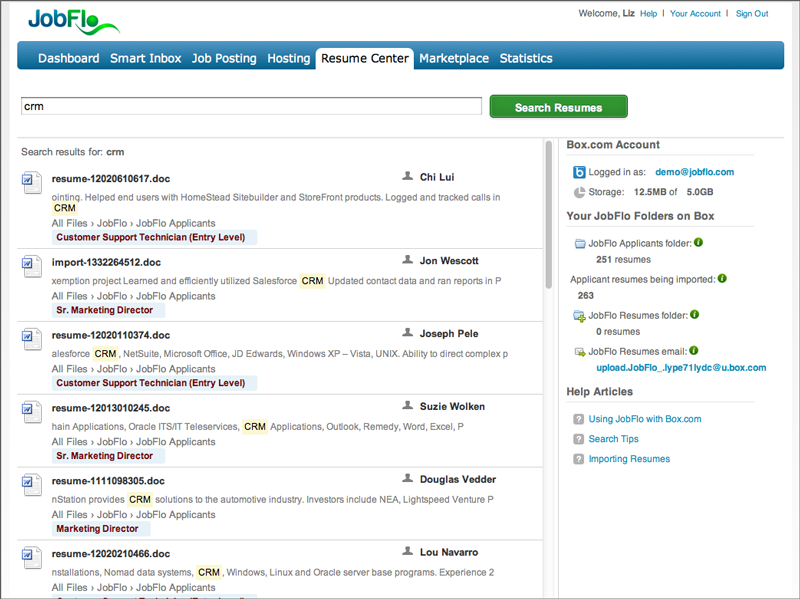Click info icon next to JobFlo Applicants folder
Viewport: 800px width, 599px height.
pos(698,242)
